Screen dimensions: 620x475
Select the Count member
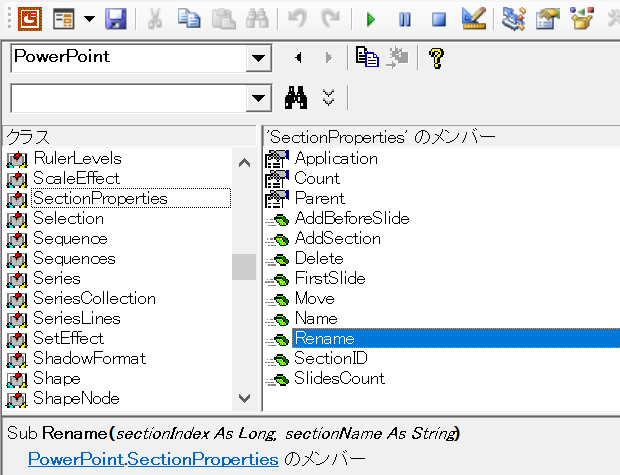click(x=317, y=178)
